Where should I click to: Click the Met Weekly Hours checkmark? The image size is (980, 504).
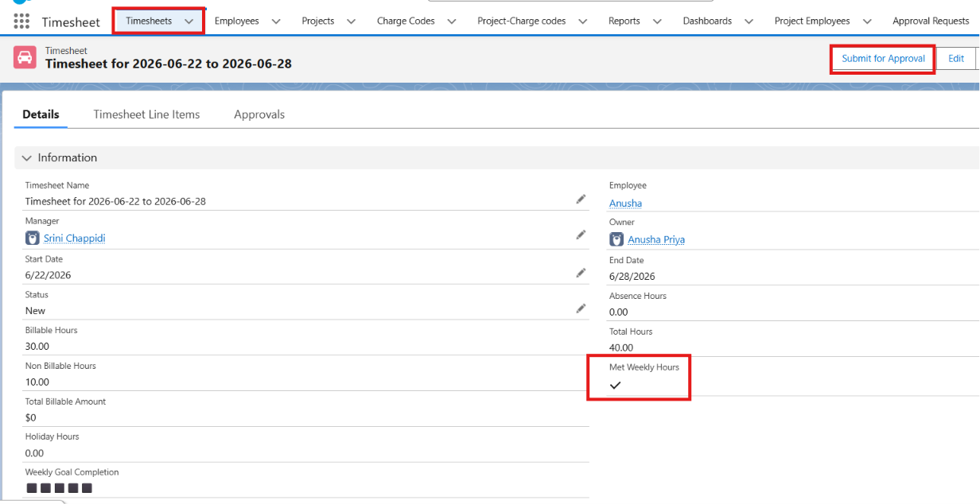[615, 386]
